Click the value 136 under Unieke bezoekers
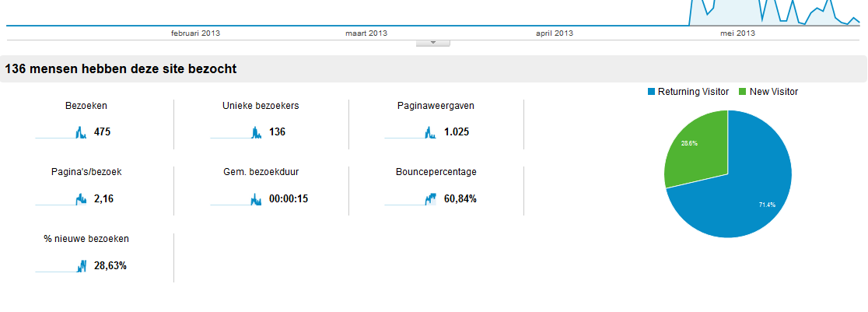Screen dimensions: 868x312 [x=278, y=132]
